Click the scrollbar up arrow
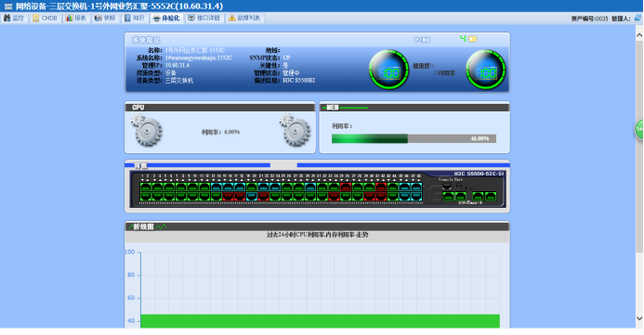This screenshot has width=644, height=335. pos(639,35)
